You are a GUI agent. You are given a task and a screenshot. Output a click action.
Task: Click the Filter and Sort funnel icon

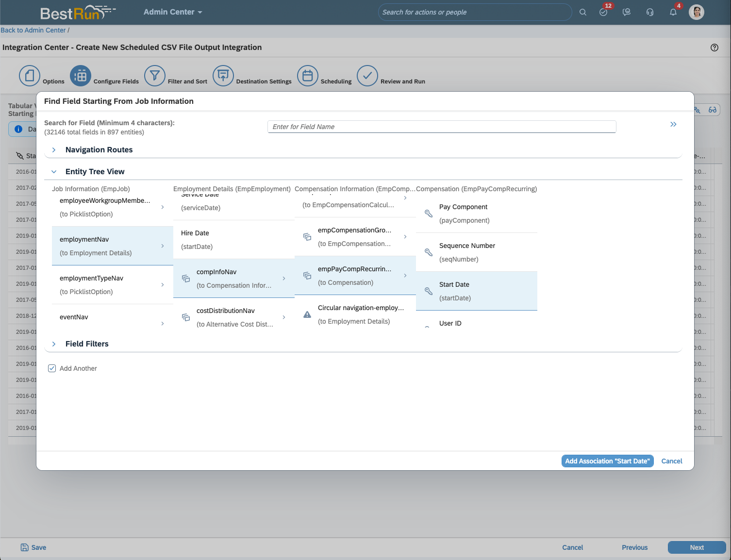pyautogui.click(x=155, y=76)
